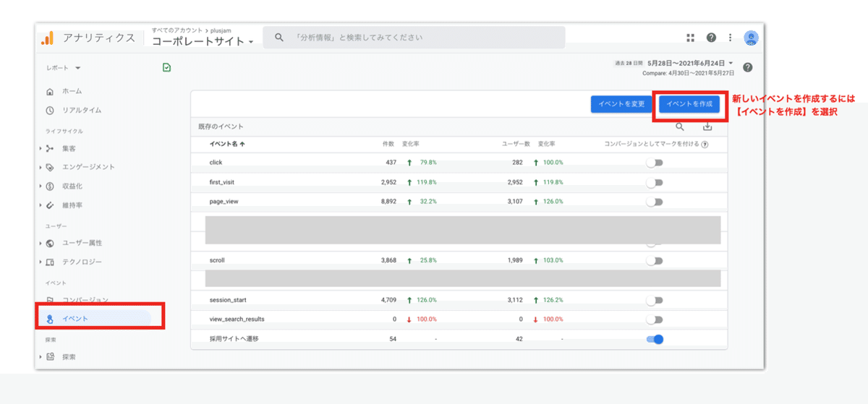The image size is (868, 404).
Task: Click the イベントを変更 button
Action: [622, 104]
